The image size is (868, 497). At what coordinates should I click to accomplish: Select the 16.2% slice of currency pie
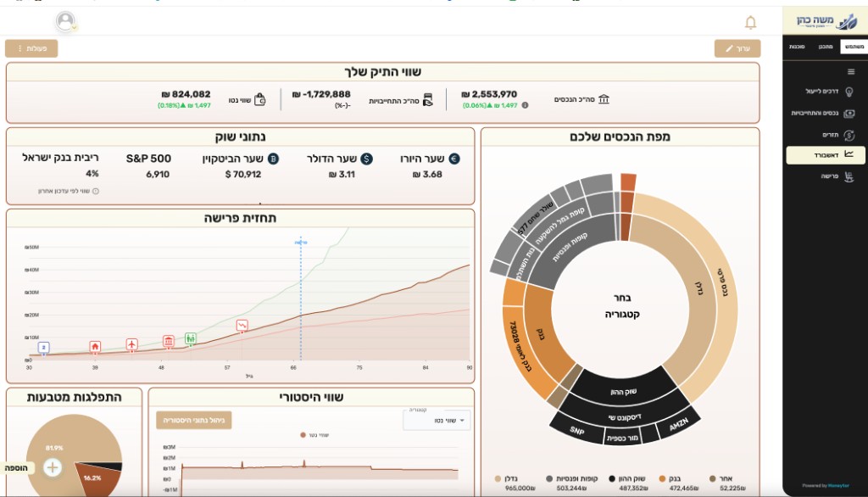(92, 477)
